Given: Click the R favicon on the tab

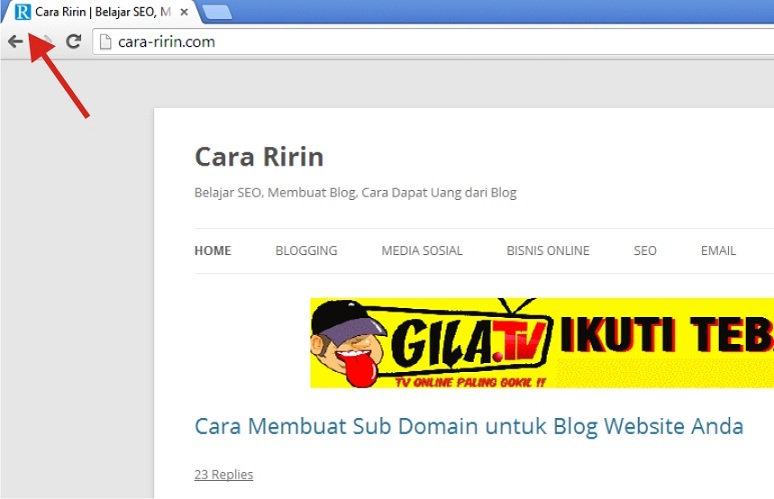Looking at the screenshot, I should (x=23, y=12).
